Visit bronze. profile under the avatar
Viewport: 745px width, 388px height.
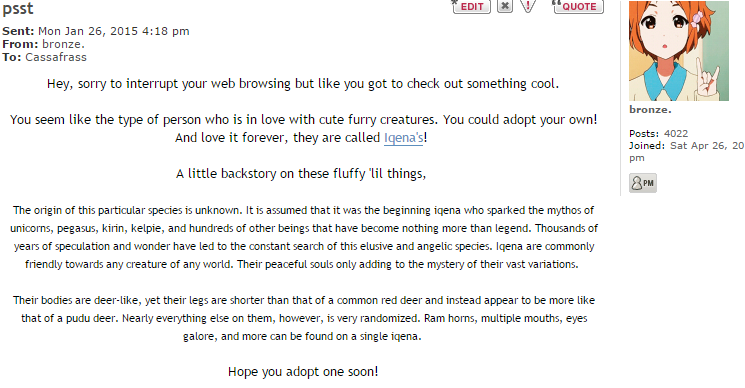tap(650, 110)
